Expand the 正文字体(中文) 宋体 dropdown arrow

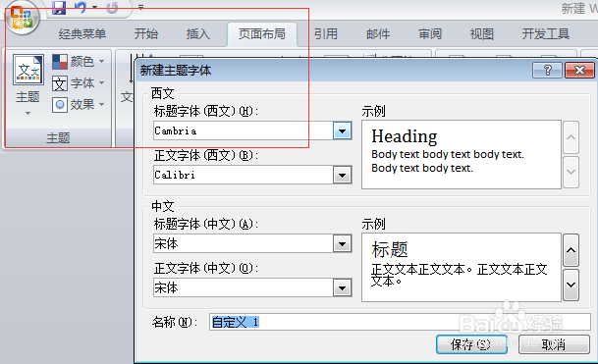pos(342,288)
